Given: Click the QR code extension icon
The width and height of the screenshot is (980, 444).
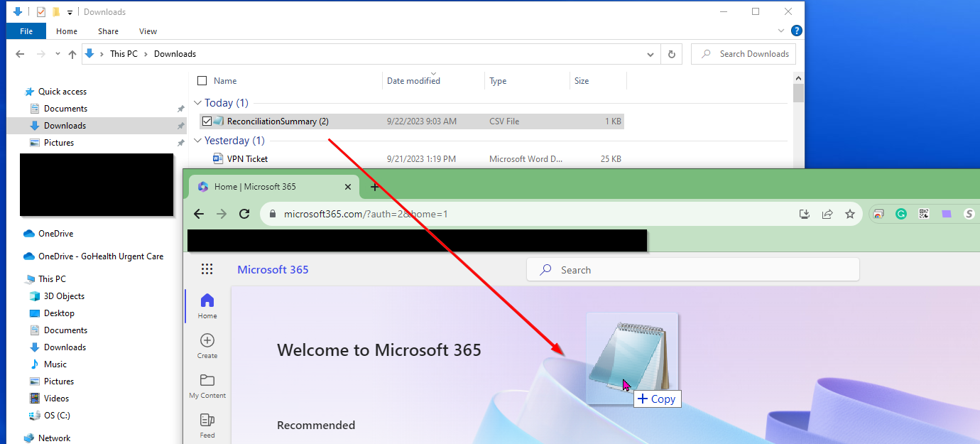Looking at the screenshot, I should (923, 214).
